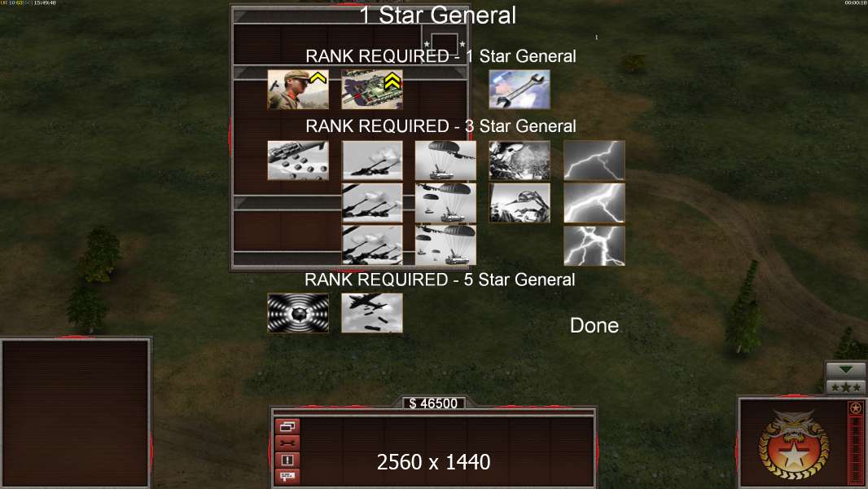Collapse the control bar with down arrow
This screenshot has width=868, height=489.
(x=845, y=369)
